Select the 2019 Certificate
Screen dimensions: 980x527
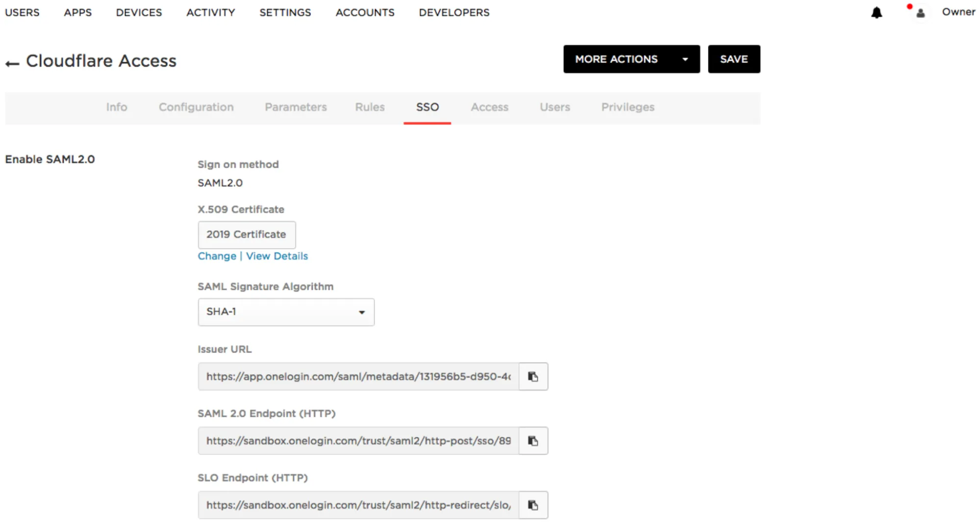[247, 234]
